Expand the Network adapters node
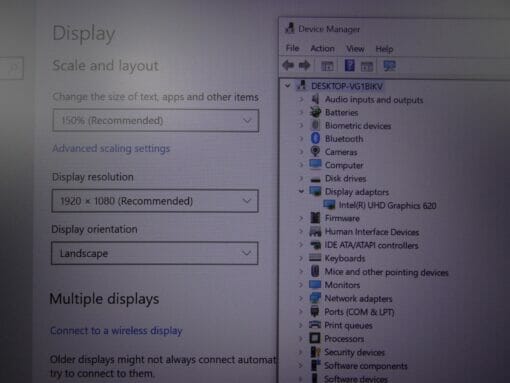The image size is (510, 383). point(301,298)
